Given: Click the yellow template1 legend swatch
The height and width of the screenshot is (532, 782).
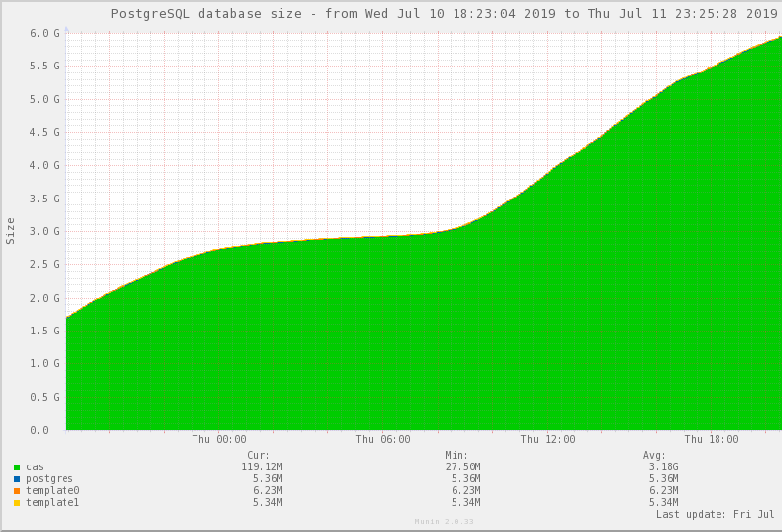Looking at the screenshot, I should [x=17, y=502].
